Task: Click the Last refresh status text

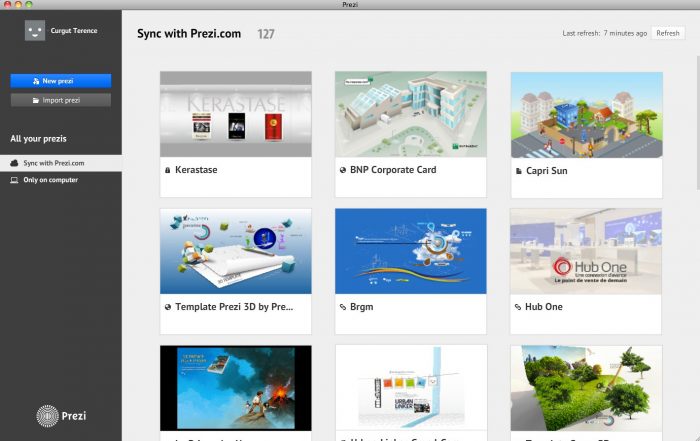Action: coord(604,33)
